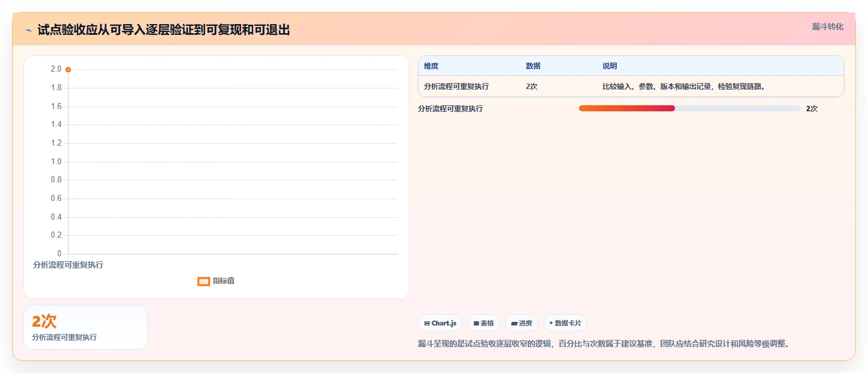Viewport: 868px width, 373px height.
Task: Click the orange data point at 2.0
Action: click(x=68, y=70)
